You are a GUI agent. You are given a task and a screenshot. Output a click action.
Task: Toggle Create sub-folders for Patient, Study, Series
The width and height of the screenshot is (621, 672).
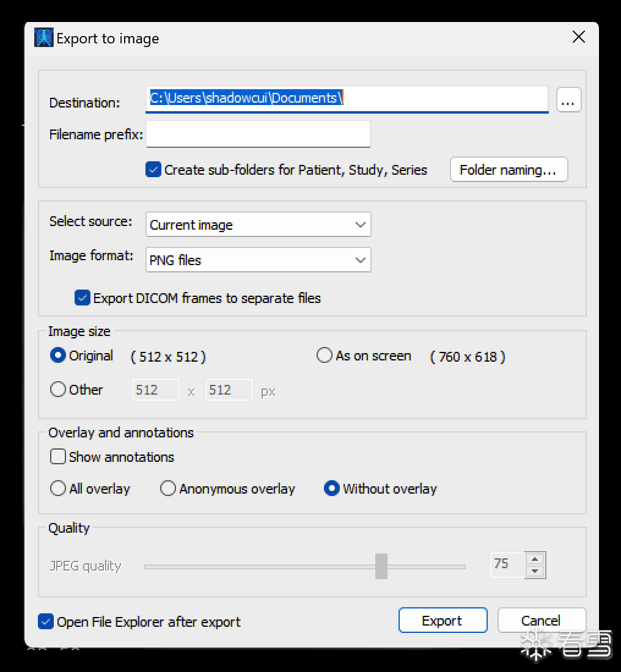pyautogui.click(x=153, y=170)
